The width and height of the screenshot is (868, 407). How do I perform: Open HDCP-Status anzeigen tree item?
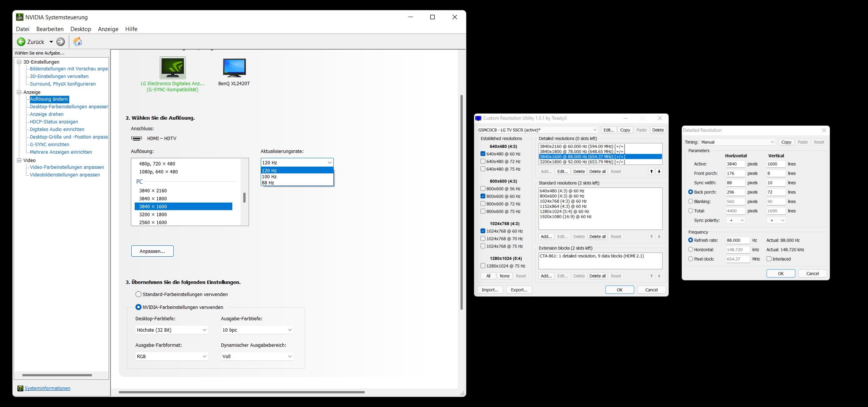click(x=54, y=122)
